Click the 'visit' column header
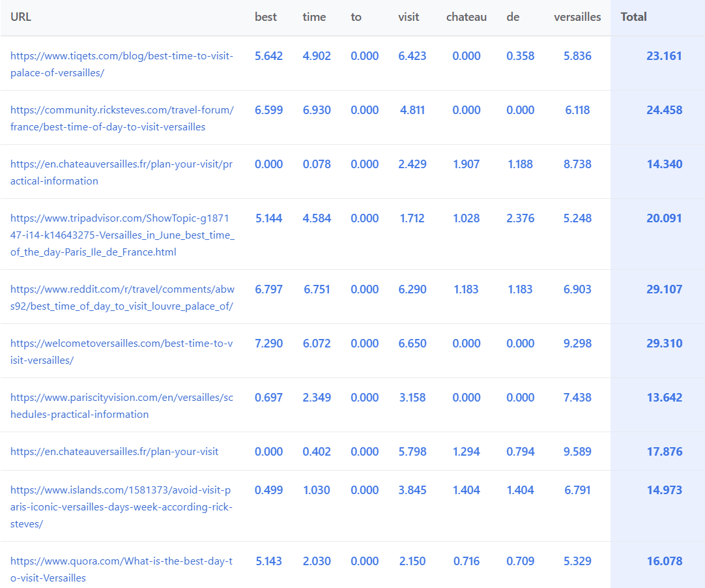This screenshot has height=588, width=705. (x=409, y=17)
